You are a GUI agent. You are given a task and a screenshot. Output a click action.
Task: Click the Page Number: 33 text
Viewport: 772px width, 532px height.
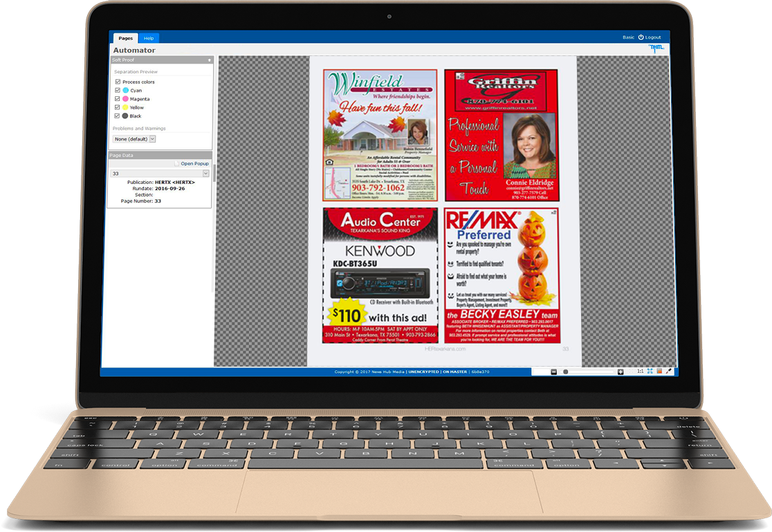coord(141,201)
